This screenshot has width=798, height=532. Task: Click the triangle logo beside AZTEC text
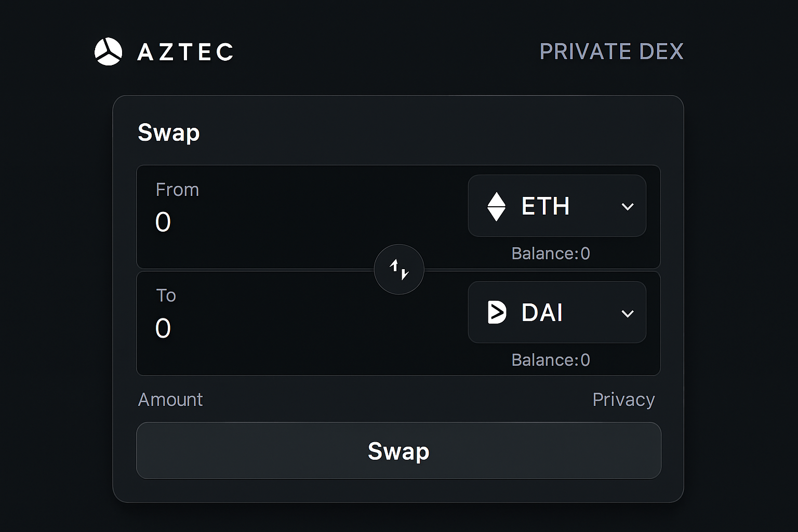(108, 51)
